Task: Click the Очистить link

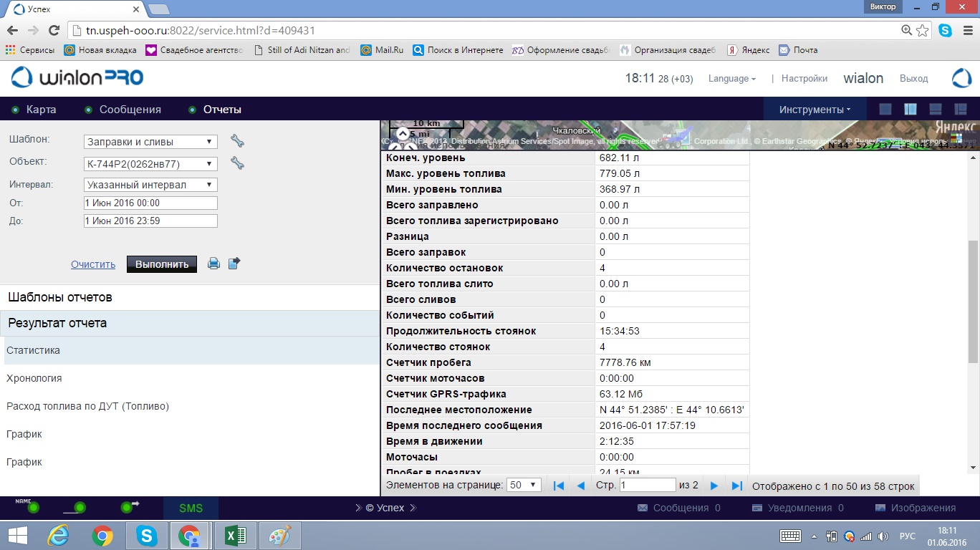Action: pos(93,264)
